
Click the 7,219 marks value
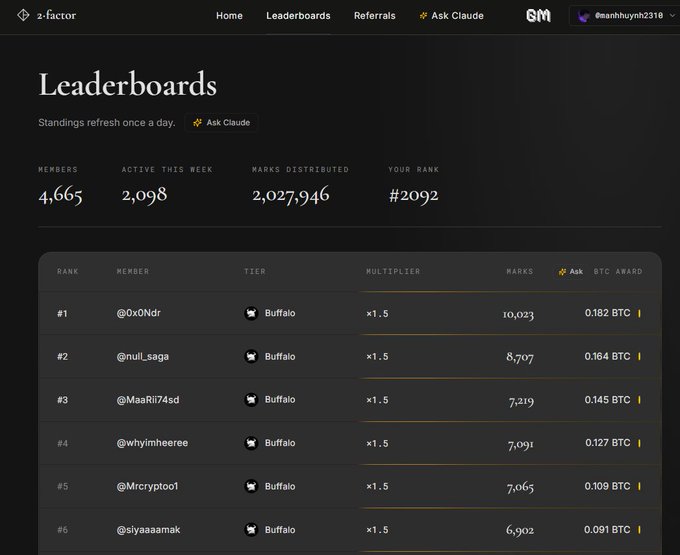coord(521,401)
